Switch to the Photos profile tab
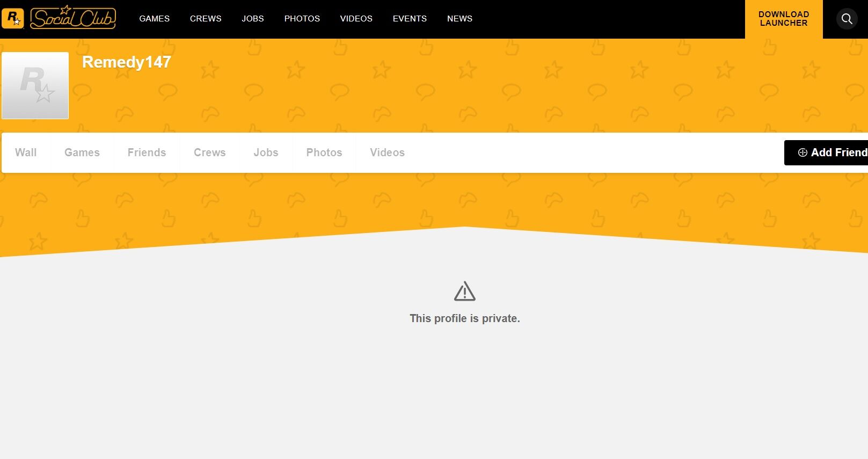The width and height of the screenshot is (868, 459). coord(324,152)
